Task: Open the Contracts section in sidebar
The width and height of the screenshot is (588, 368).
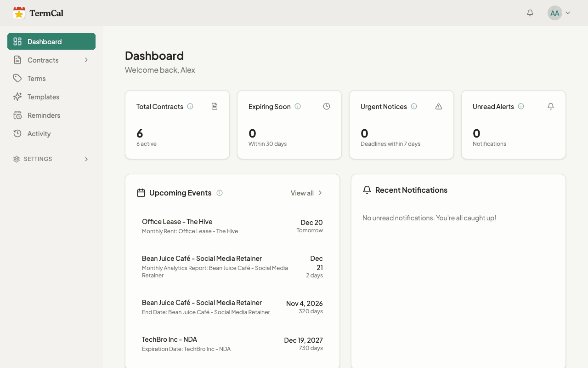Action: [42, 60]
